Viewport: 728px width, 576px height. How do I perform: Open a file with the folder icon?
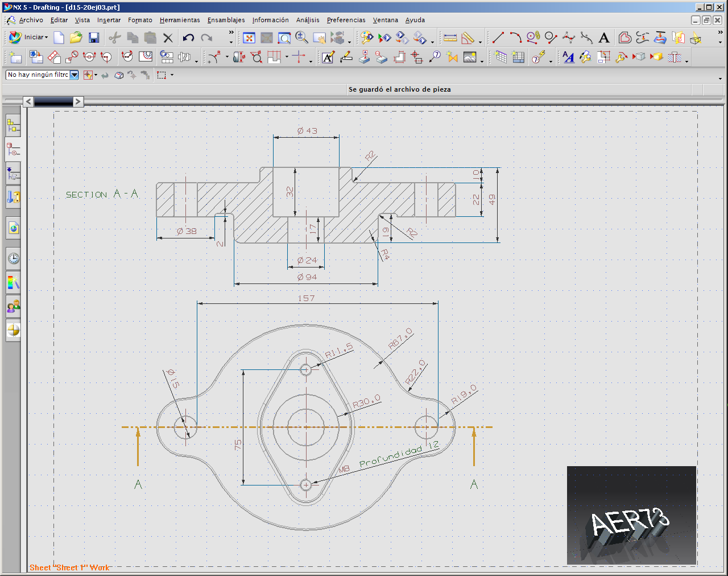[x=76, y=38]
